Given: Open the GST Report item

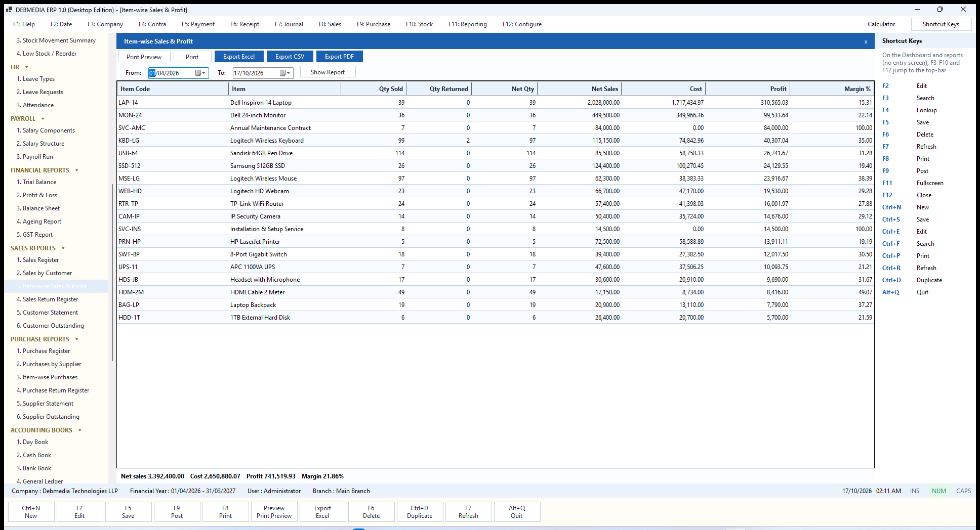Looking at the screenshot, I should (x=37, y=235).
